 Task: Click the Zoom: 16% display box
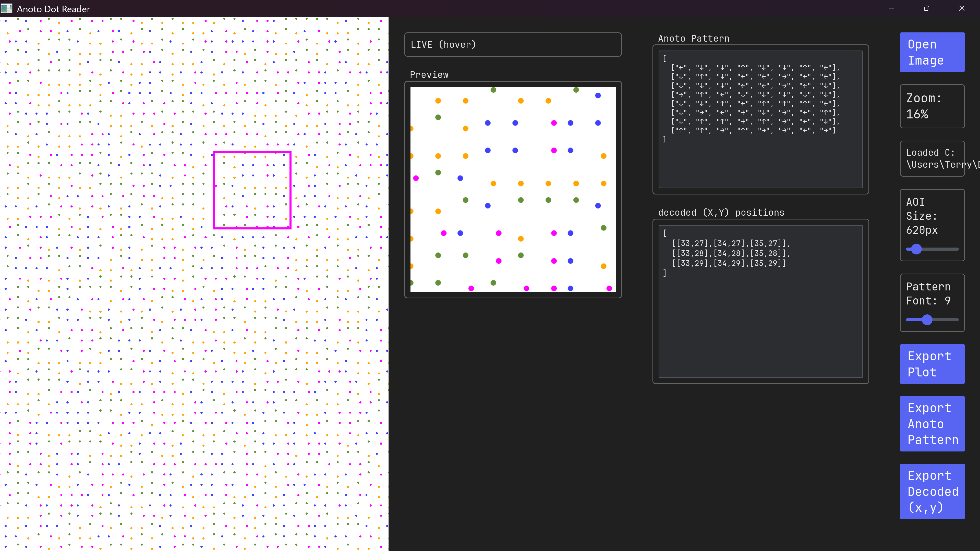pos(932,106)
